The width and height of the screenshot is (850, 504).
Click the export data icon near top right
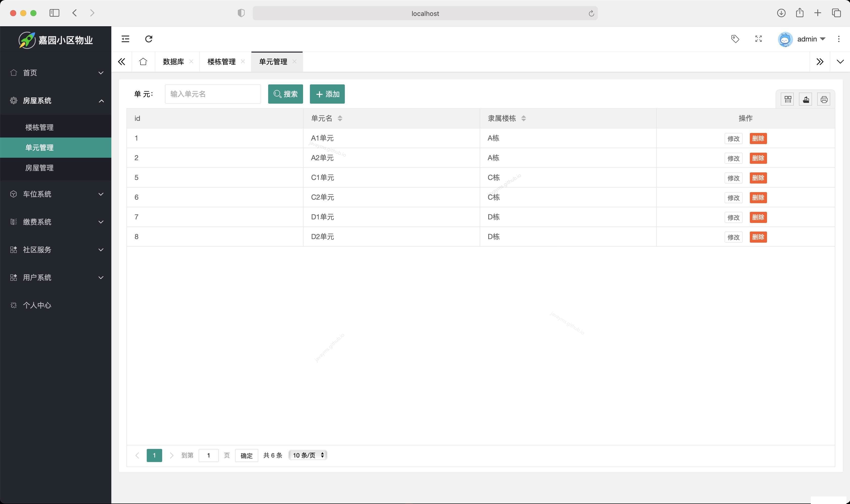805,99
